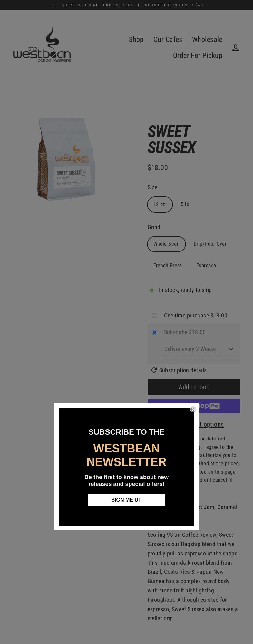
Task: Select the Subscribe $18.00 radio option
Action: (x=154, y=332)
